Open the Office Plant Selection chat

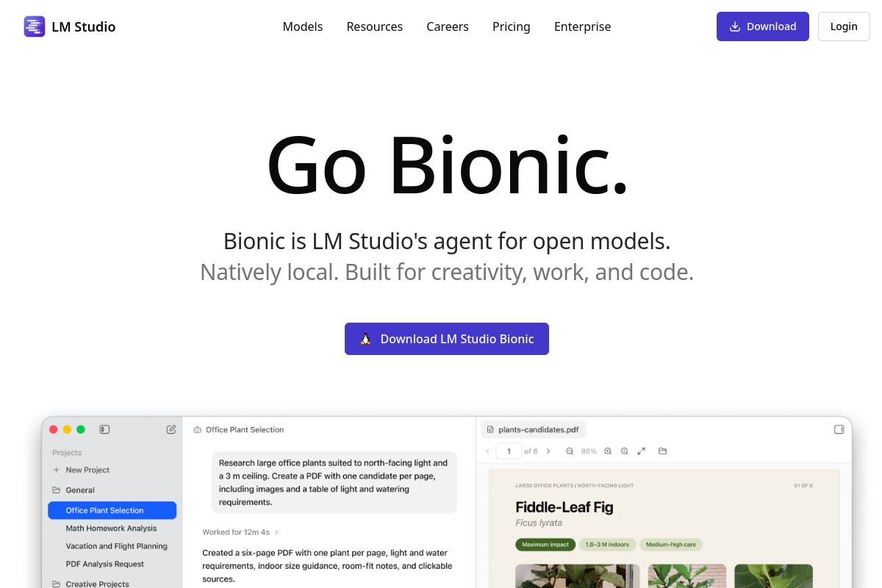(x=112, y=510)
